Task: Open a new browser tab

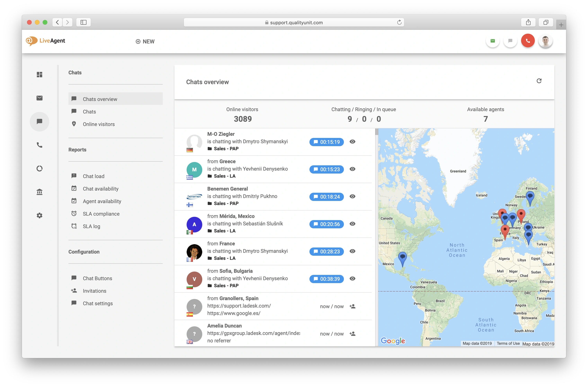Action: [561, 25]
